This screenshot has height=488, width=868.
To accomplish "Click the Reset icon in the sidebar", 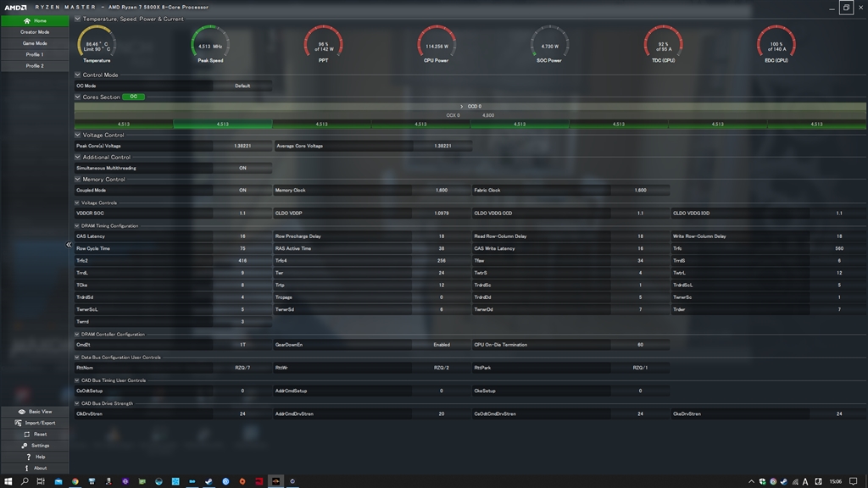I will pos(27,434).
